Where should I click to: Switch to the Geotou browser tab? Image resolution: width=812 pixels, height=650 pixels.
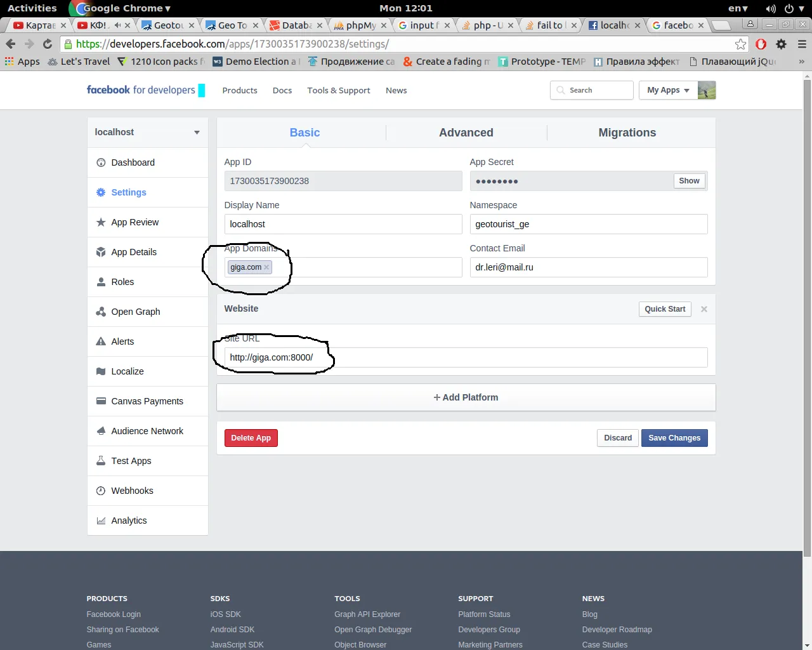(167, 25)
